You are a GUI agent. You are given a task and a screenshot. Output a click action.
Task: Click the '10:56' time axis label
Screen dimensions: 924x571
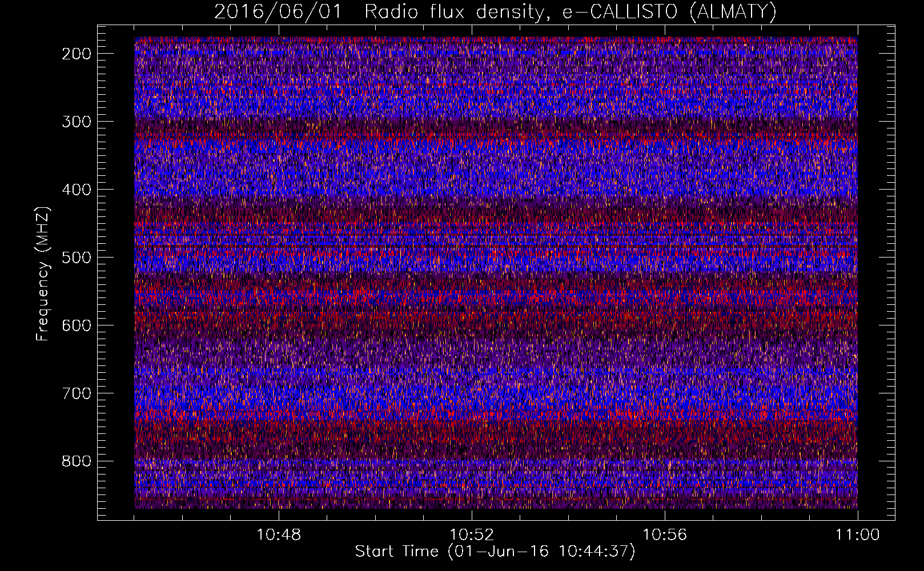pos(665,535)
